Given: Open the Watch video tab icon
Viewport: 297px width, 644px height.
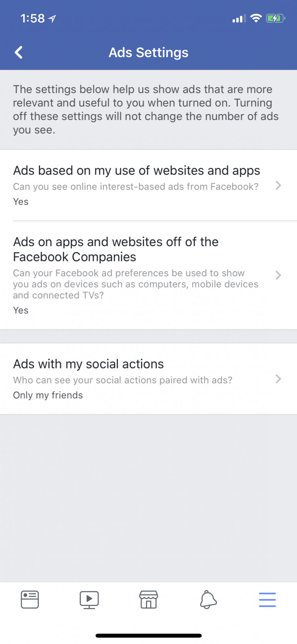Looking at the screenshot, I should tap(89, 599).
